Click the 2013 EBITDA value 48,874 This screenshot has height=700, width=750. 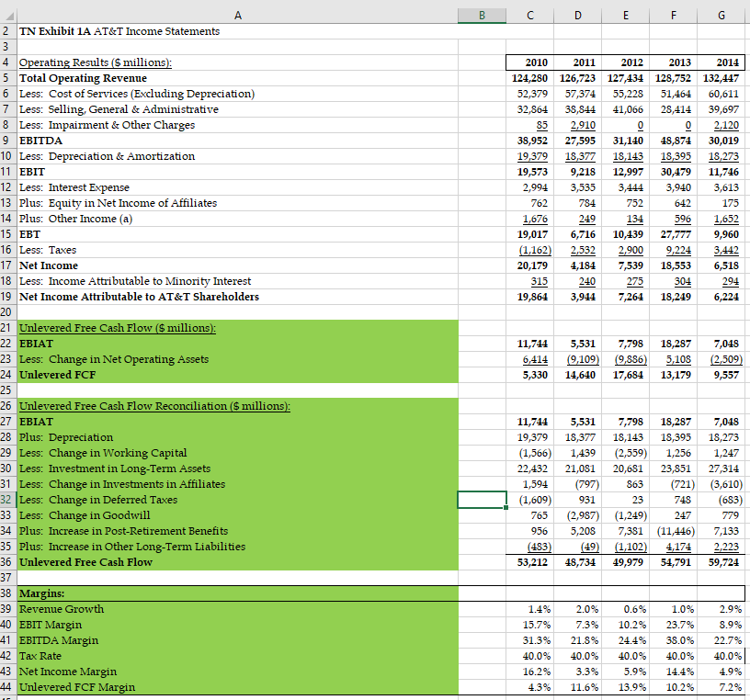click(674, 141)
